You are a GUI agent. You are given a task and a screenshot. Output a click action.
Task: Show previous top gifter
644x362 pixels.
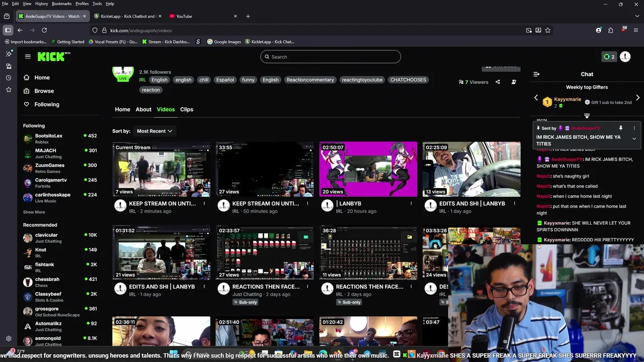click(536, 98)
